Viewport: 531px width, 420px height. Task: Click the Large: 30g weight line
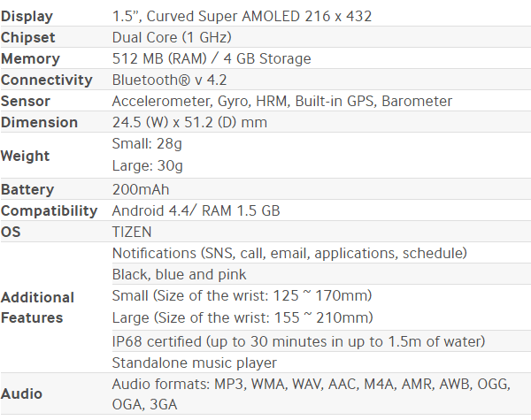pyautogui.click(x=147, y=166)
